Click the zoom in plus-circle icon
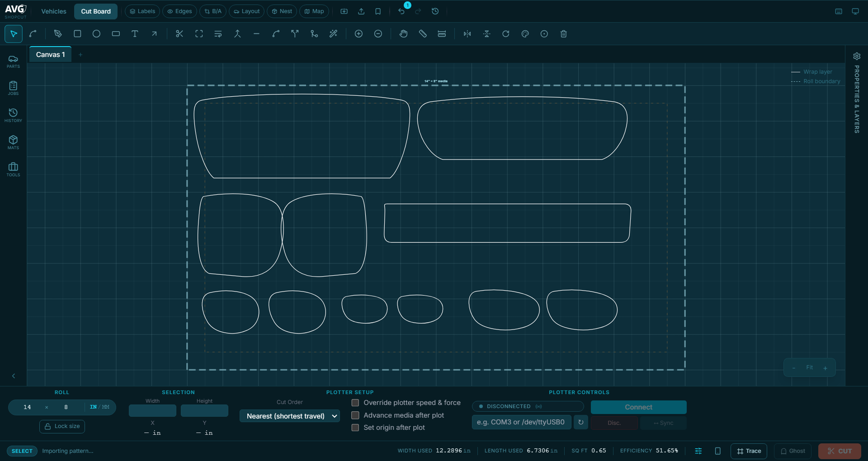This screenshot has height=461, width=868. pos(359,34)
